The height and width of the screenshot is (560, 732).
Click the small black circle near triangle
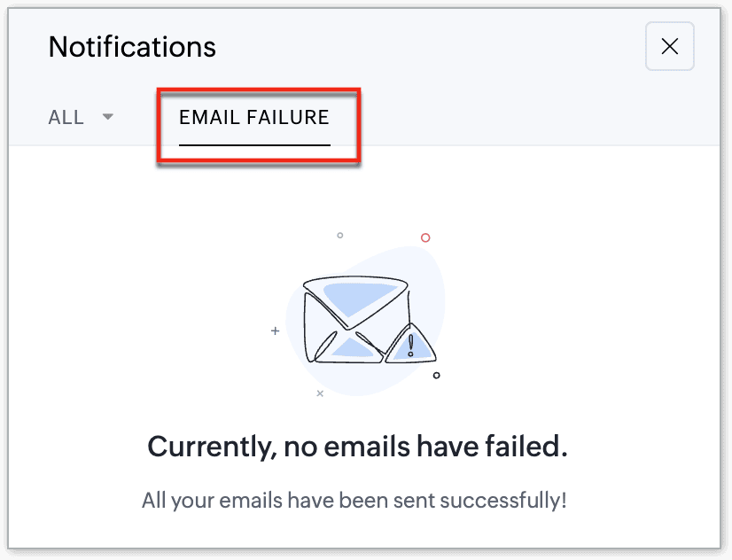pyautogui.click(x=437, y=375)
